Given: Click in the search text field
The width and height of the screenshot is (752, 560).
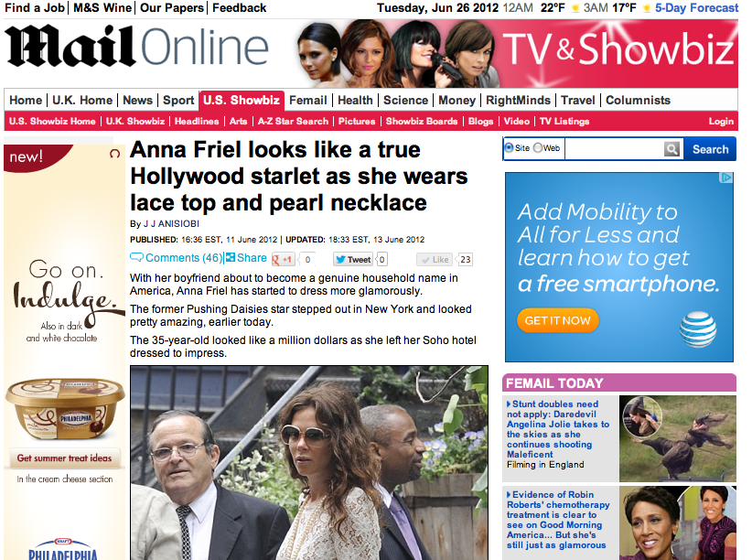Looking at the screenshot, I should [x=615, y=149].
